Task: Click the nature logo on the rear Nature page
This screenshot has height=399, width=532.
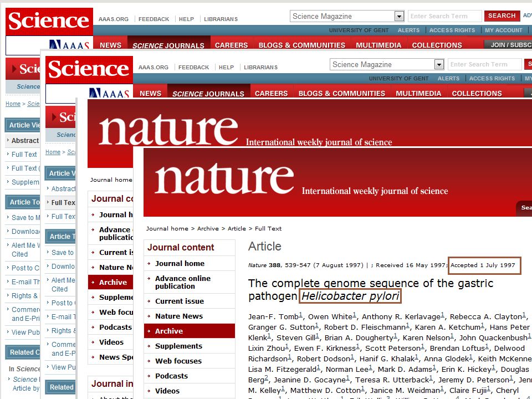Action: [168, 130]
